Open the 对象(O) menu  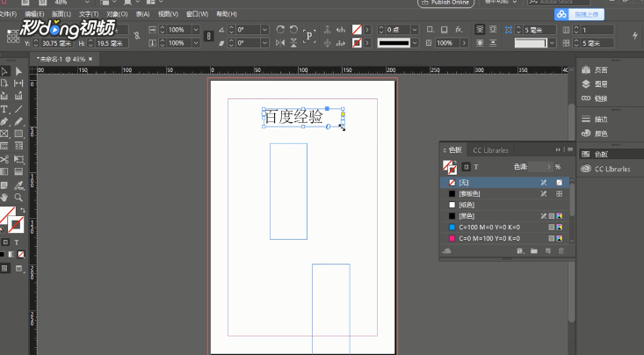[x=117, y=14]
